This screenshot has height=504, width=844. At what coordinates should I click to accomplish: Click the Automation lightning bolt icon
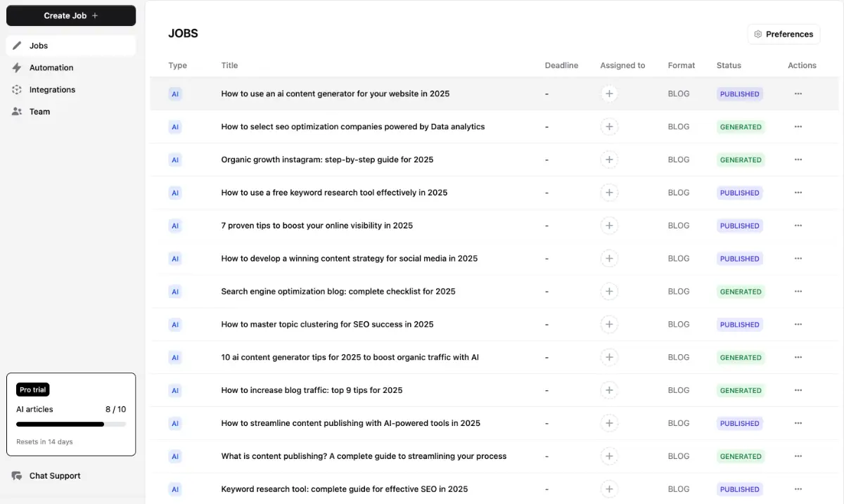[18, 67]
